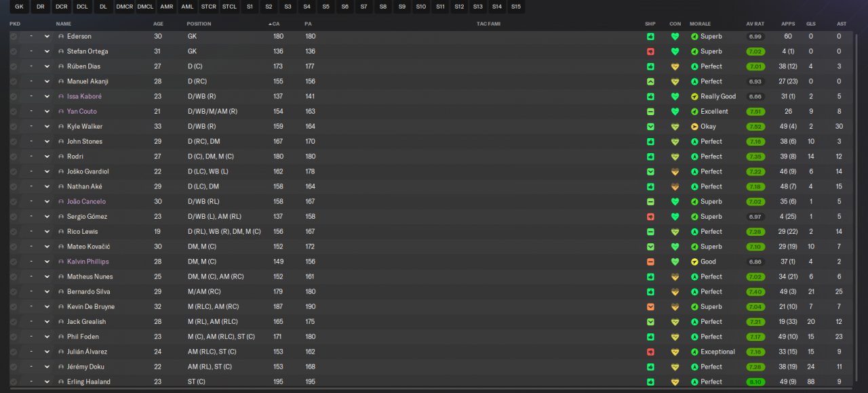Toggle the picked checkbox for Bernardo Silva

click(14, 292)
